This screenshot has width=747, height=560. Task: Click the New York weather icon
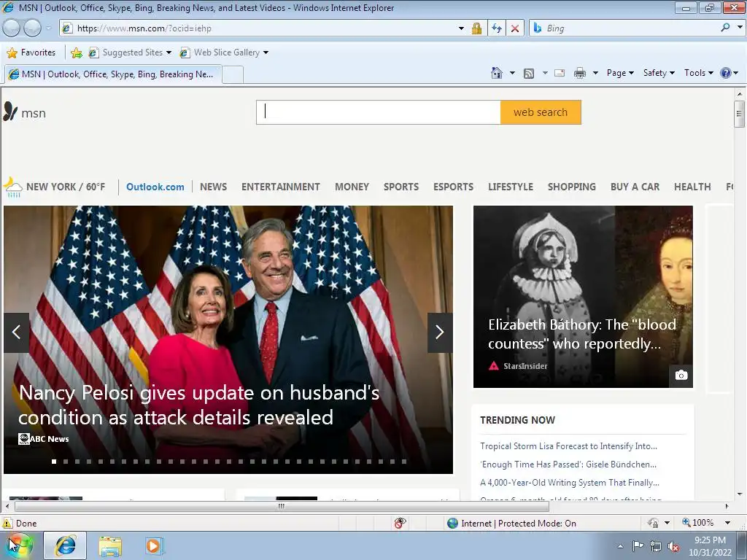tap(13, 187)
